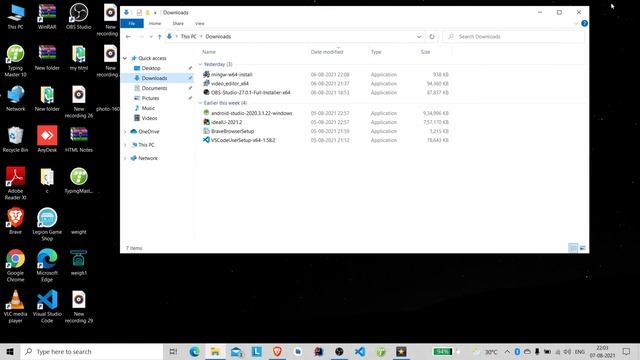Open WinRAR desktop shortcut

coord(47,16)
